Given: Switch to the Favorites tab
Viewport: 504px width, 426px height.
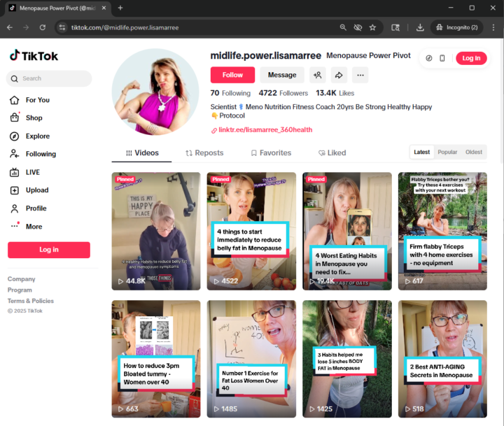Looking at the screenshot, I should coord(271,153).
